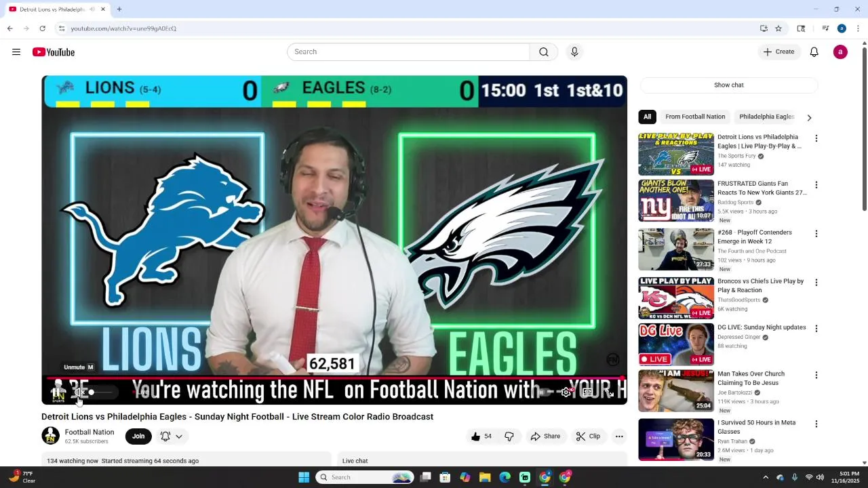
Task: Open YouTube notifications bell
Action: coord(814,52)
